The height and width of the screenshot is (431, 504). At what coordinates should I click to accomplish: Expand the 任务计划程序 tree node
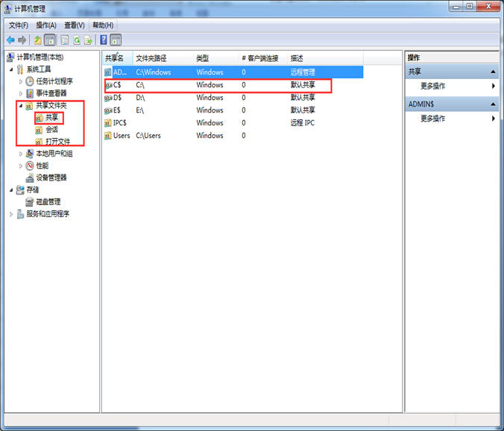pos(21,81)
